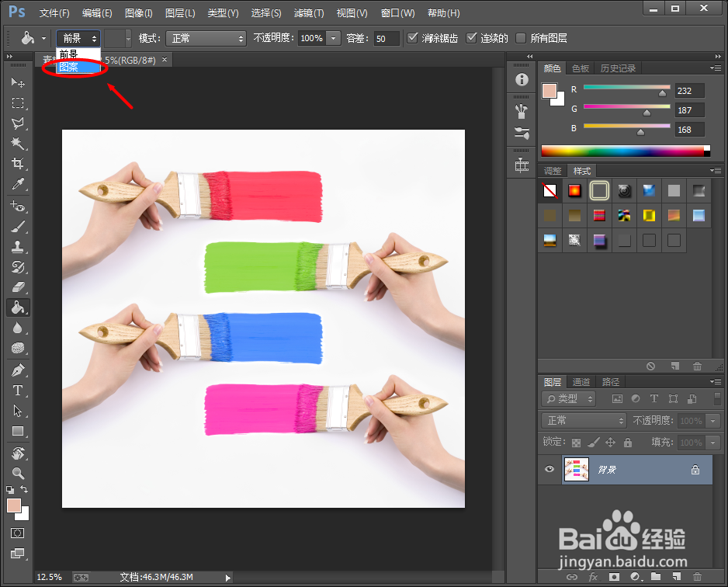Open the blend mode dropdown in options bar
Image resolution: width=728 pixels, height=587 pixels.
[206, 38]
